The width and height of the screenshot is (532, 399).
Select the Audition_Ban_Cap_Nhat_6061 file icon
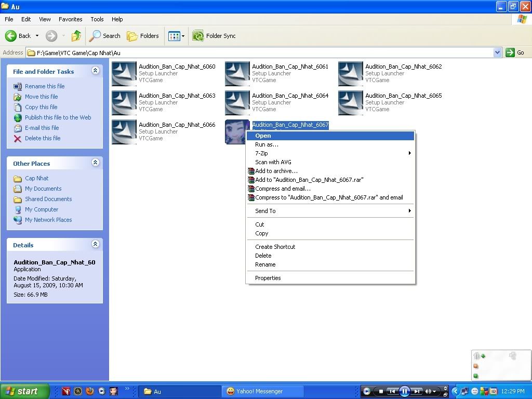pyautogui.click(x=237, y=74)
